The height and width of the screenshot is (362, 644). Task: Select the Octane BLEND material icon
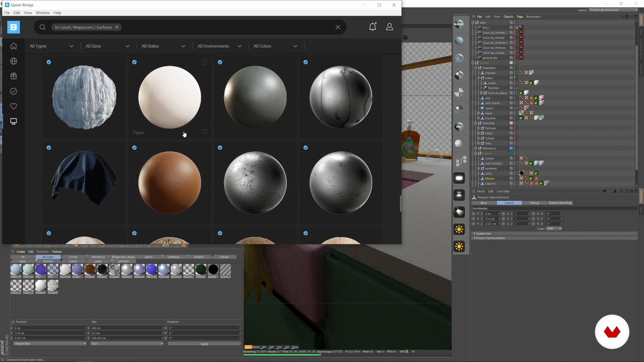(x=459, y=24)
